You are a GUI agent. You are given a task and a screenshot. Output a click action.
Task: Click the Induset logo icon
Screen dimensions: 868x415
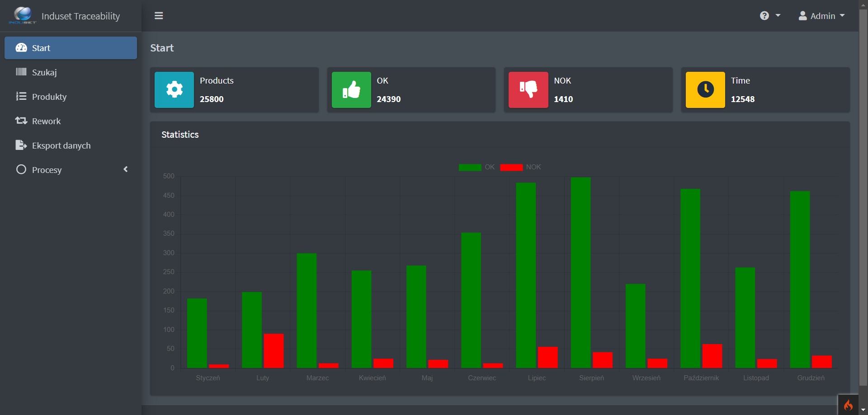[x=22, y=15]
